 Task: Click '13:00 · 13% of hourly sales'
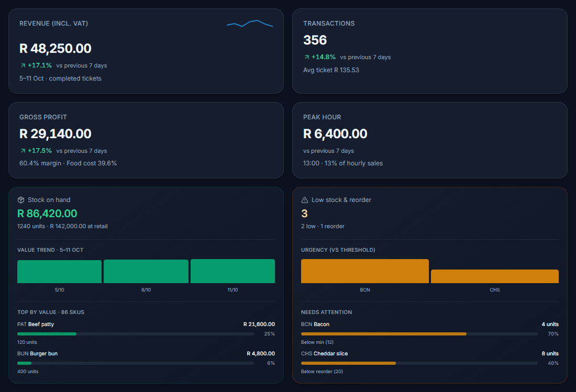coord(343,163)
